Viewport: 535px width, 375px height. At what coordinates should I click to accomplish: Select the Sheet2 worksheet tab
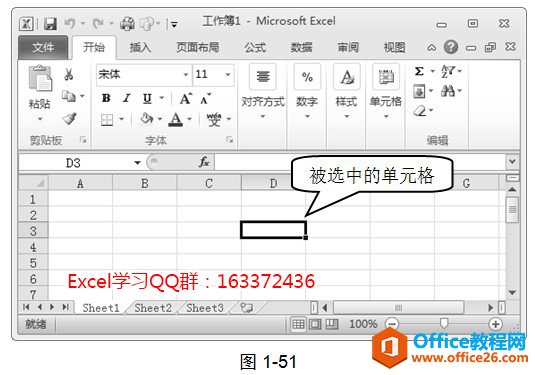point(153,308)
